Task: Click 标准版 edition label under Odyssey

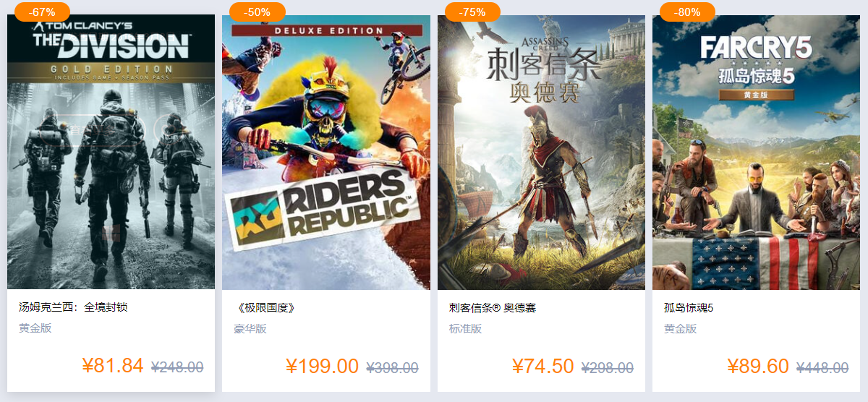Action: click(x=466, y=328)
